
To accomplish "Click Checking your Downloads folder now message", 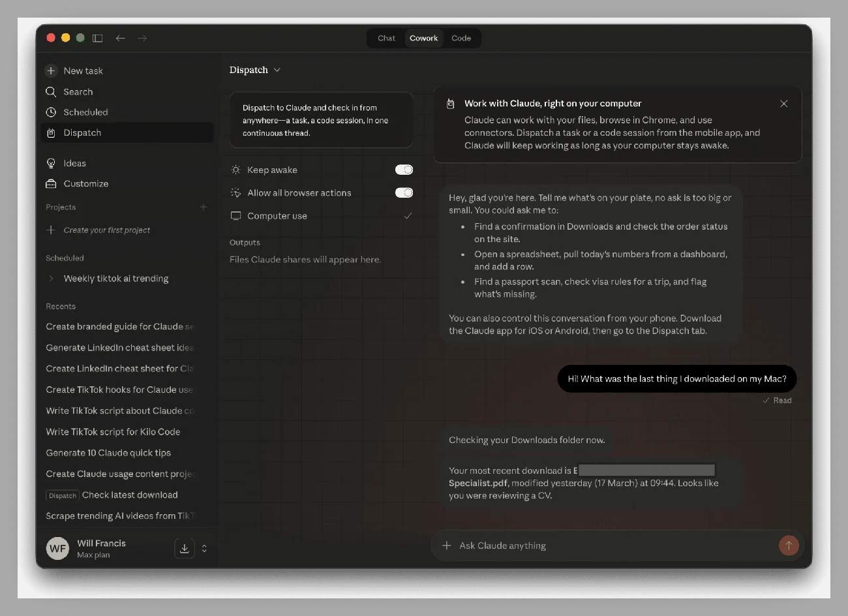I will [x=527, y=440].
